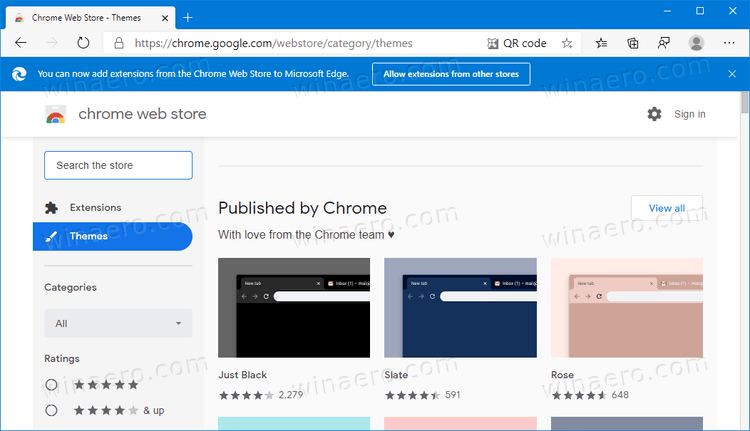This screenshot has width=750, height=431.
Task: Open the Extensions section in sidebar
Action: tap(95, 208)
